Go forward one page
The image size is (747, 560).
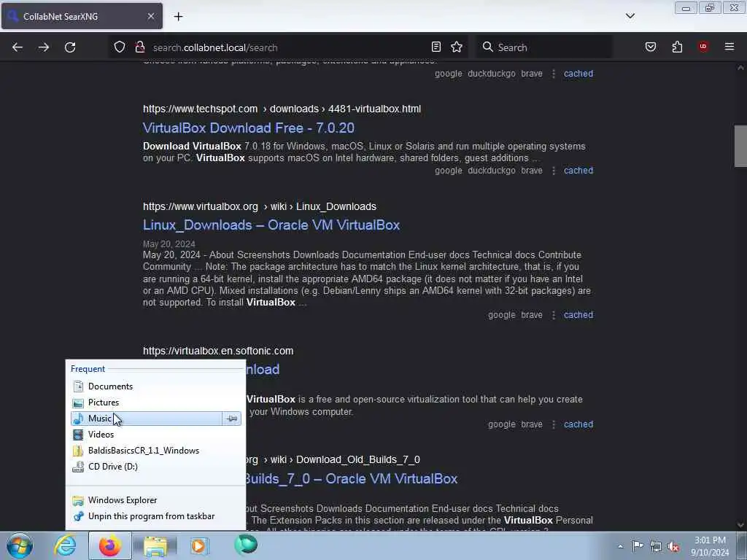pyautogui.click(x=44, y=47)
